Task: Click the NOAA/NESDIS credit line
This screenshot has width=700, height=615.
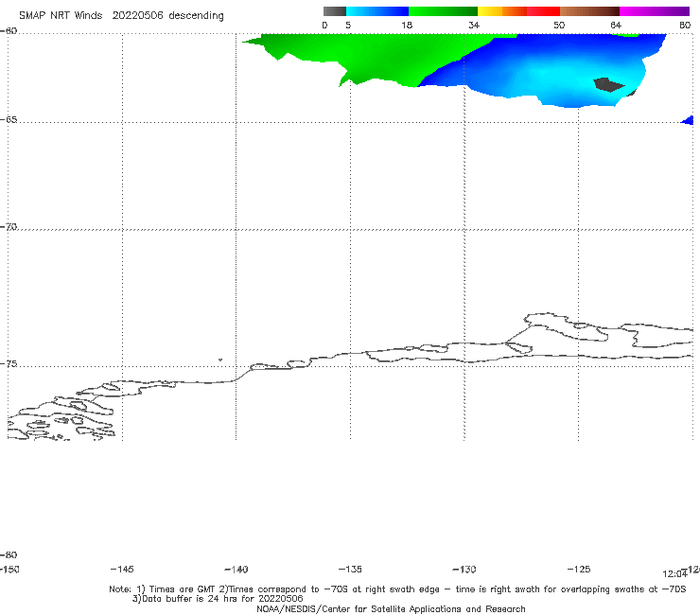Action: 391,608
